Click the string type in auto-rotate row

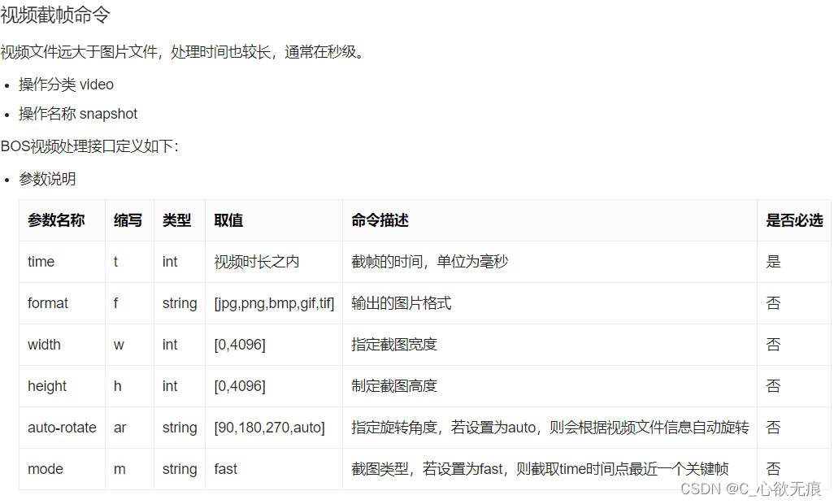[x=180, y=428]
